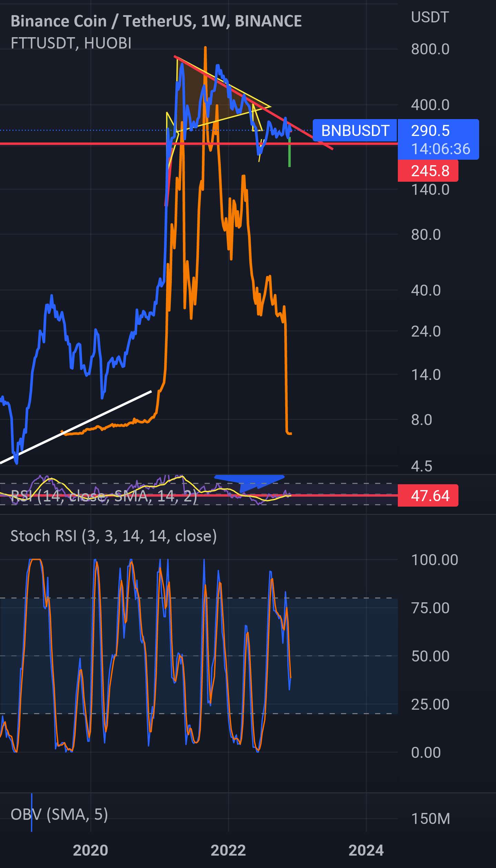
Task: Select the blue arrow on the RSI pane
Action: point(250,483)
